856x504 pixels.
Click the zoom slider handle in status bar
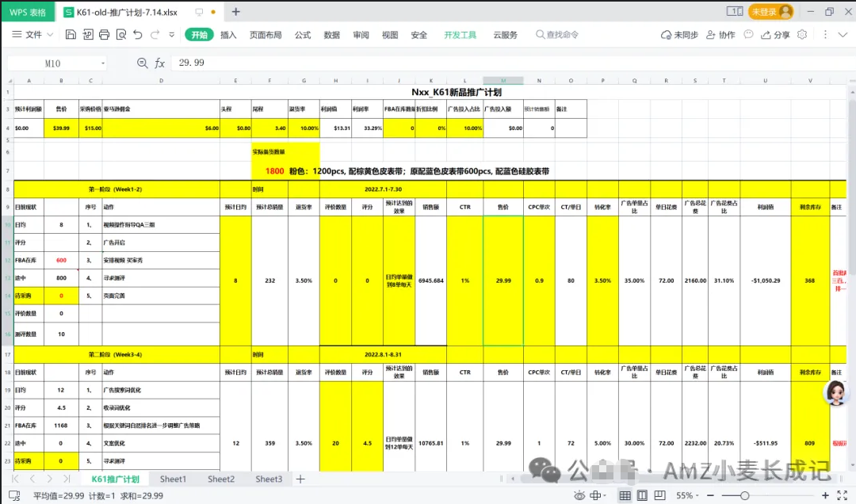click(743, 495)
